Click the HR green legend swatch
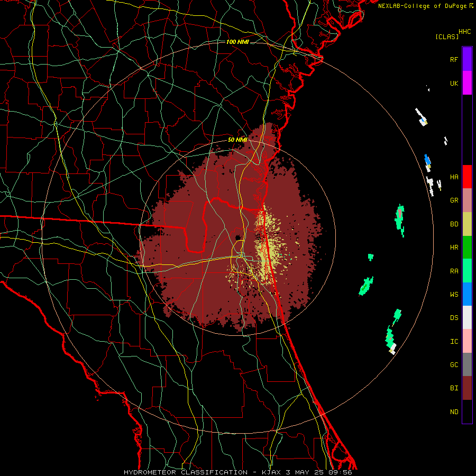Viewport: 476px width, 476px height. coord(467,248)
